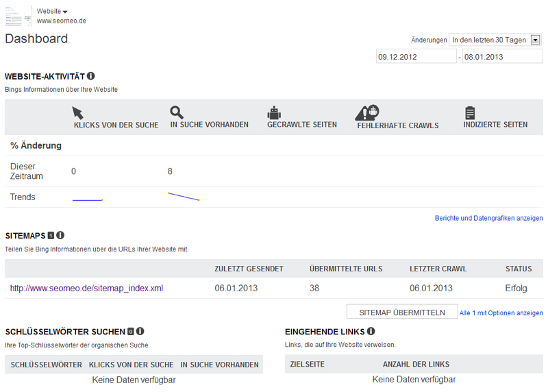Image resolution: width=548 pixels, height=392 pixels.
Task: Click the Schlüsselwörter column header
Action: 46,365
